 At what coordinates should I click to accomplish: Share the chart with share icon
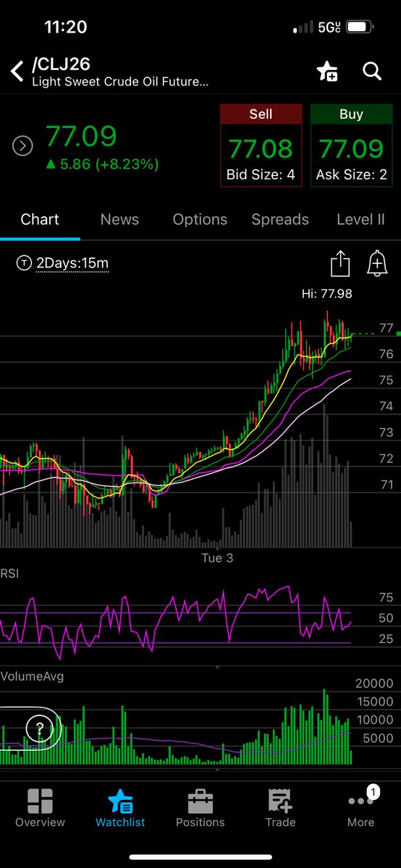point(340,263)
